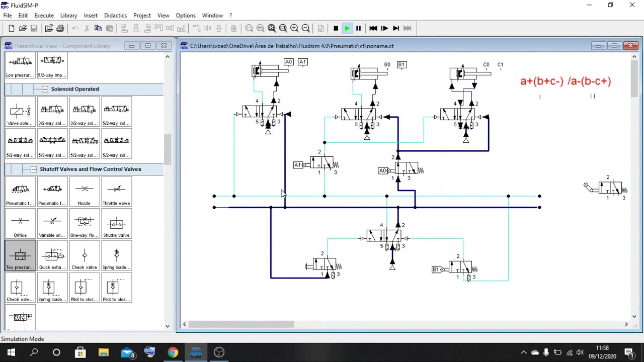644x362 pixels.
Task: Open the File menu
Action: point(8,16)
